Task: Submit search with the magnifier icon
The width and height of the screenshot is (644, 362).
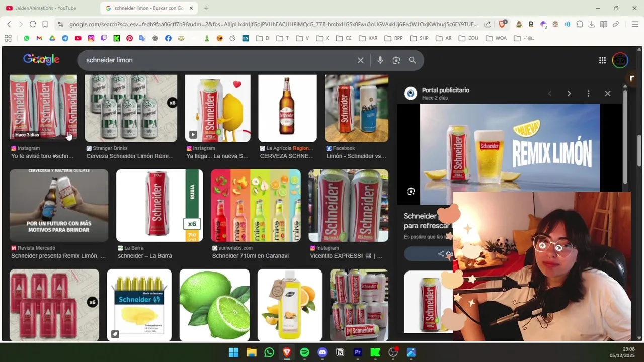Action: [x=412, y=60]
